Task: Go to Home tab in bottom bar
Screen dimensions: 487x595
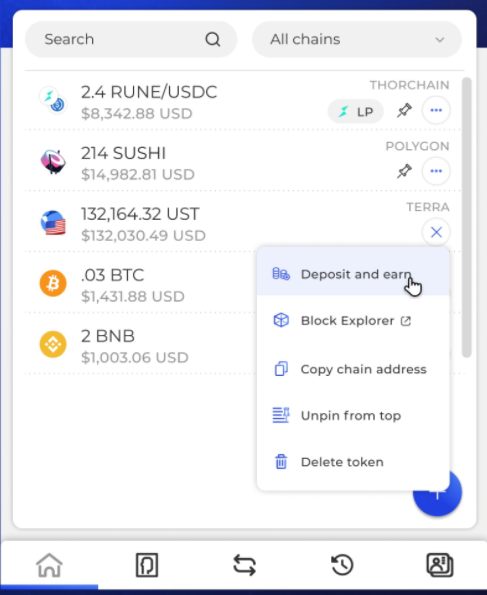Action: tap(49, 565)
